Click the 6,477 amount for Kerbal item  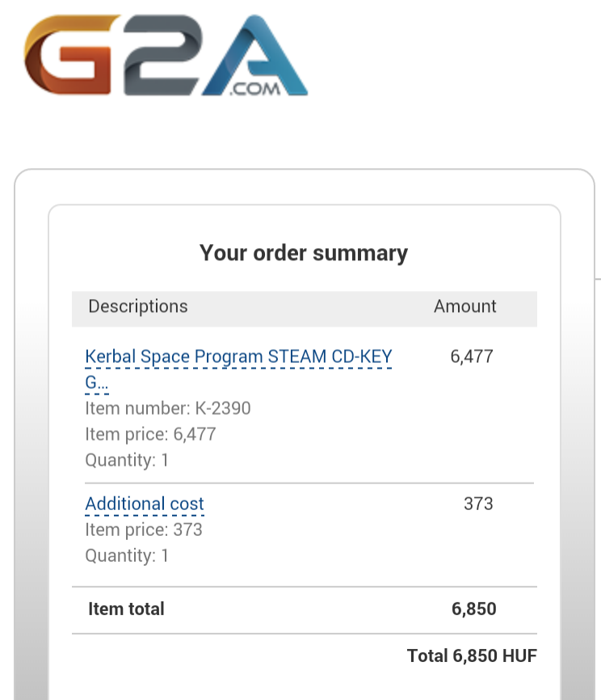pyautogui.click(x=472, y=356)
